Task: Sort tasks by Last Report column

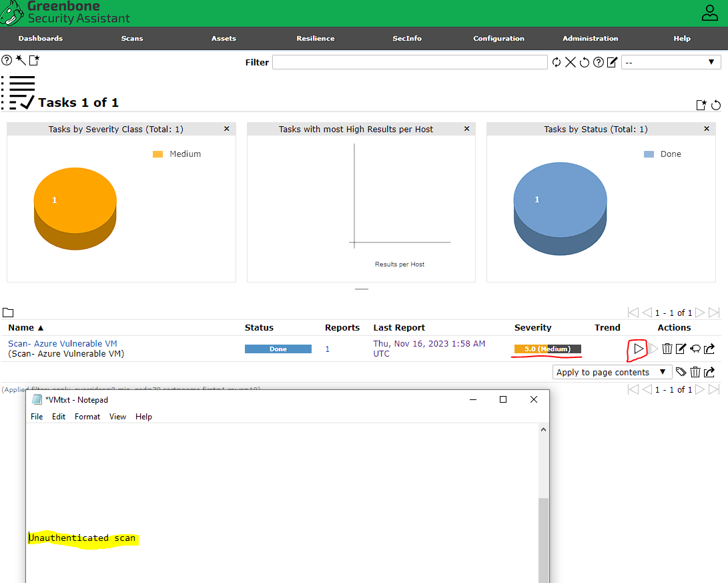Action: pyautogui.click(x=399, y=327)
